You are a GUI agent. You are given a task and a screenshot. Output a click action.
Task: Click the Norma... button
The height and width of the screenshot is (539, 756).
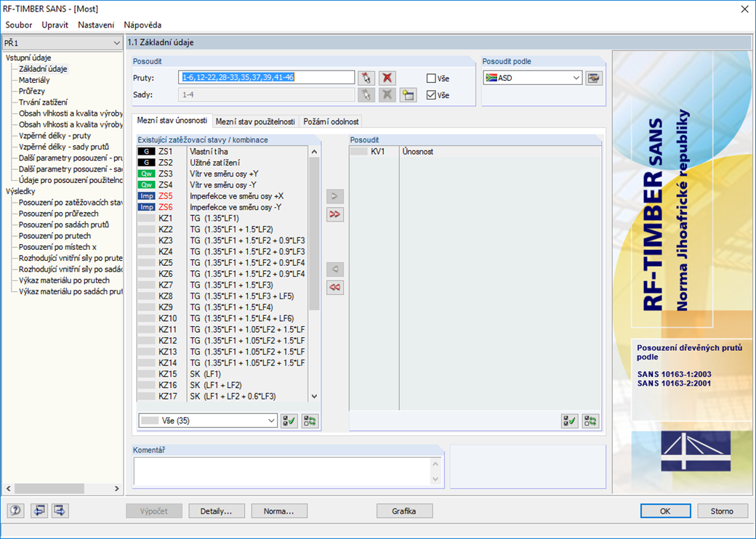point(278,511)
